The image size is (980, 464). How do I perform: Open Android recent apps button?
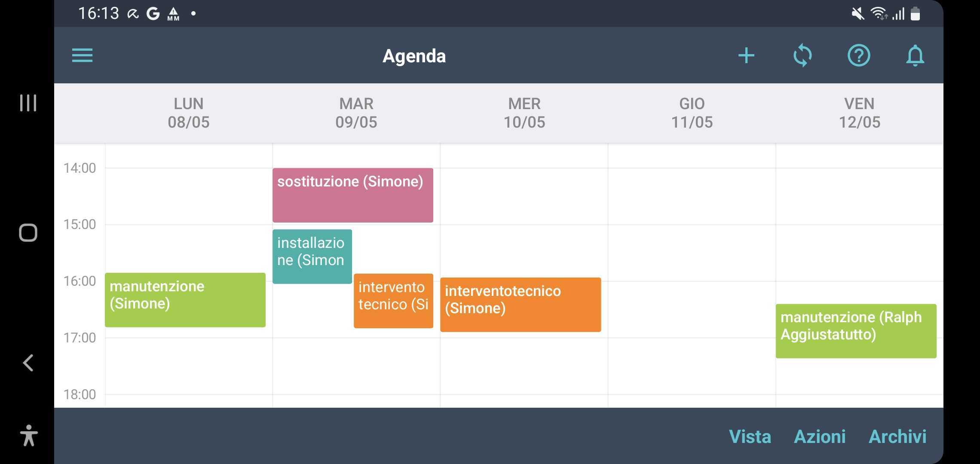pos(28,103)
